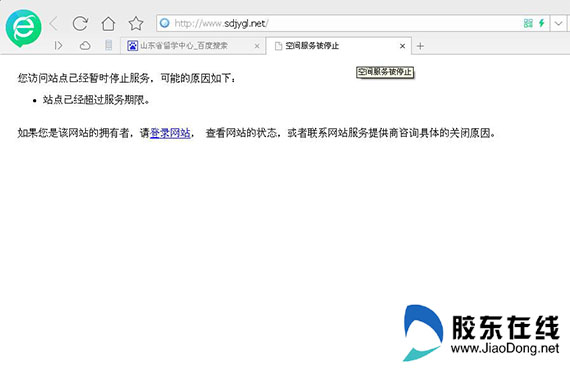Click the sidebar expand icon left of tabs
Screen dimensions: 570x380
click(x=58, y=45)
